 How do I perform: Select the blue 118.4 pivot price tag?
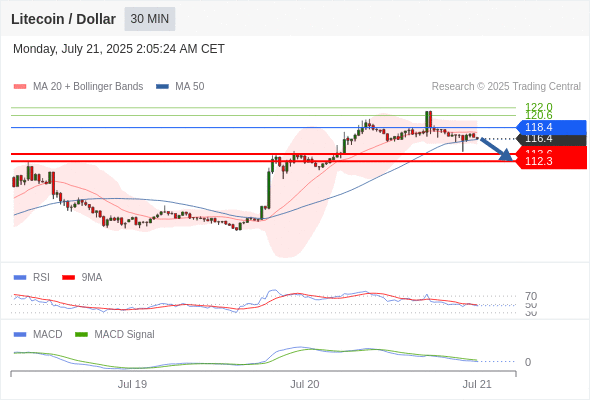point(551,127)
